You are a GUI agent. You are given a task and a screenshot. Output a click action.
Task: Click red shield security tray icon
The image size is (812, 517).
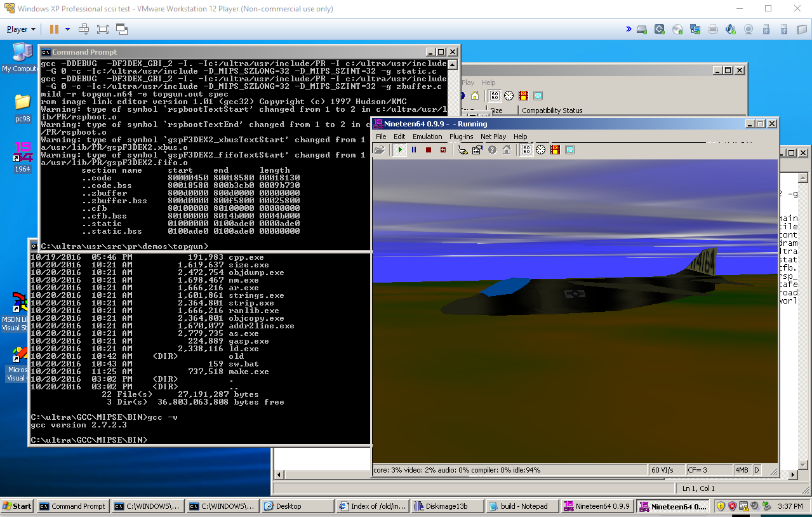pos(732,506)
